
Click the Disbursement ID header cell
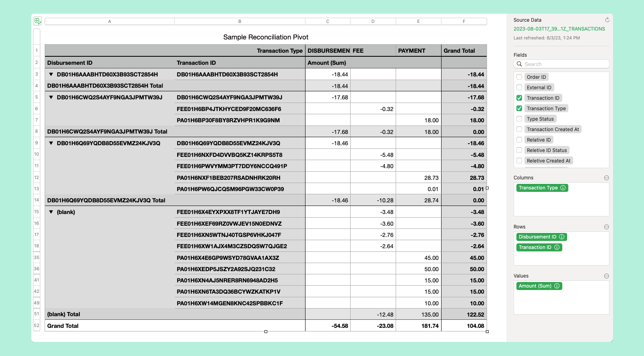click(110, 63)
